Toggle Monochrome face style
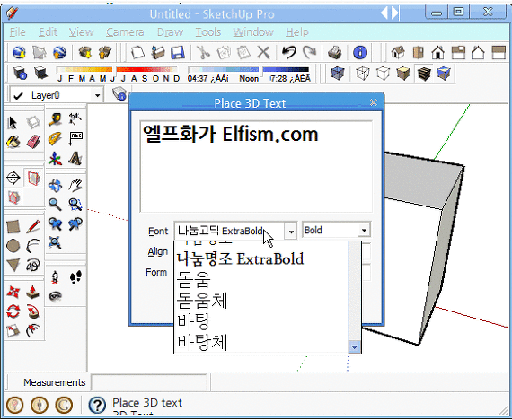 coord(444,74)
